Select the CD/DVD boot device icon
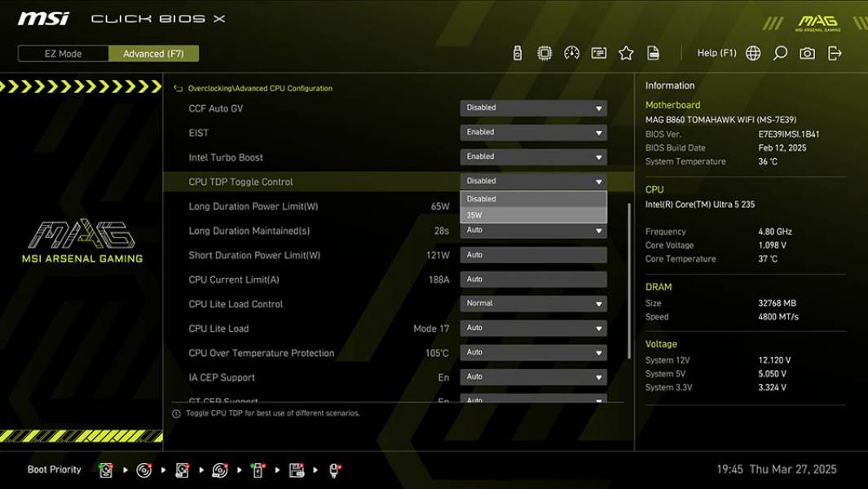Image resolution: width=868 pixels, height=489 pixels. (x=144, y=470)
